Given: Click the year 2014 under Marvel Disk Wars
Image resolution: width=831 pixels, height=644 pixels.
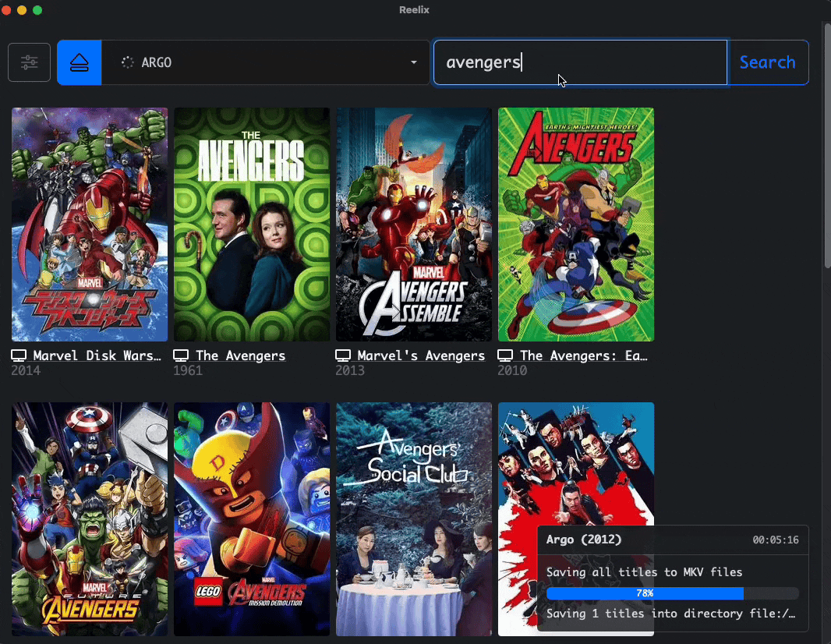Looking at the screenshot, I should [x=26, y=370].
